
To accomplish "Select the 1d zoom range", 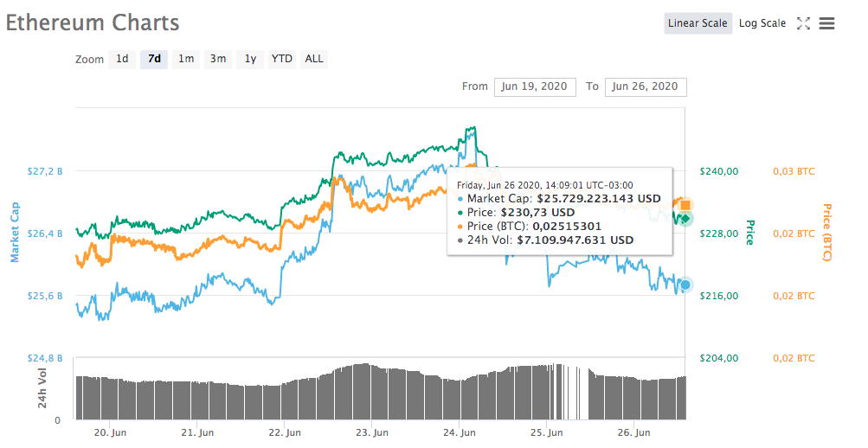I will 122,59.
